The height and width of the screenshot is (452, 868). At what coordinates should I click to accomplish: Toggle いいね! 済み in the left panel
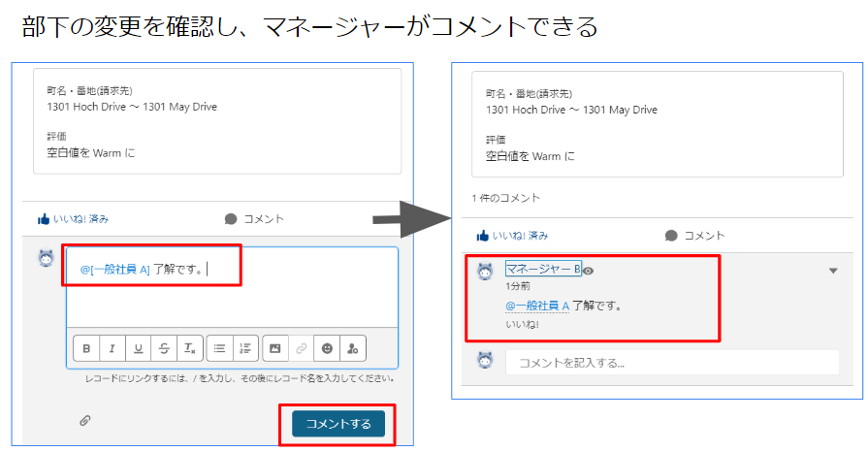tap(73, 219)
